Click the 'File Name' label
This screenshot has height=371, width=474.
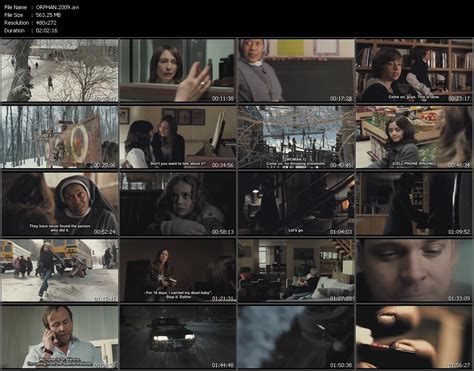[16, 7]
